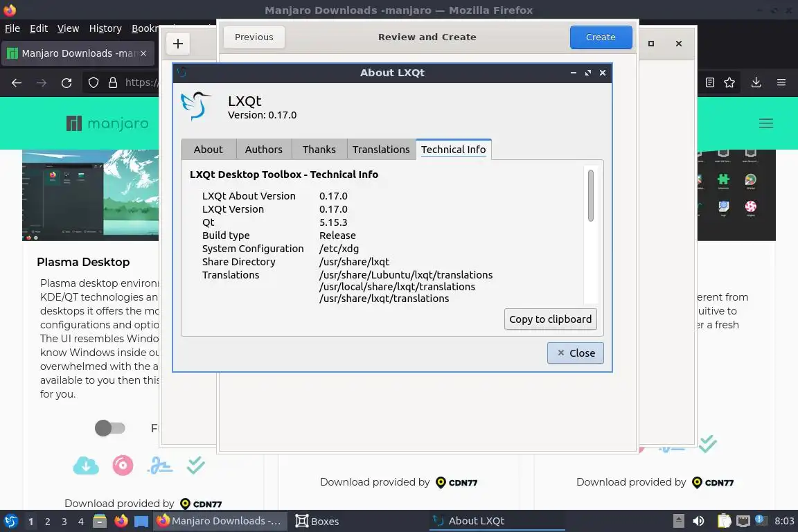Click the Manjaro logo on the website
This screenshot has width=798, height=532.
[x=107, y=123]
